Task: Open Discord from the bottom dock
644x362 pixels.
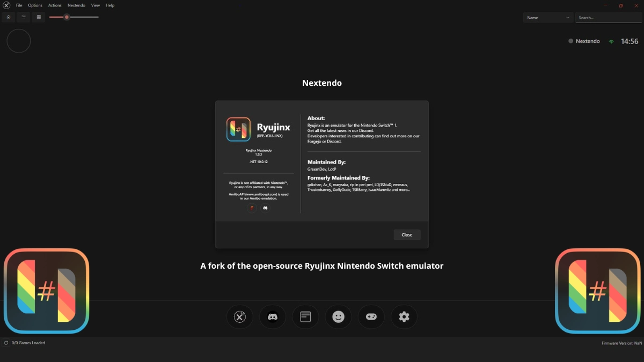Action: coord(273,317)
